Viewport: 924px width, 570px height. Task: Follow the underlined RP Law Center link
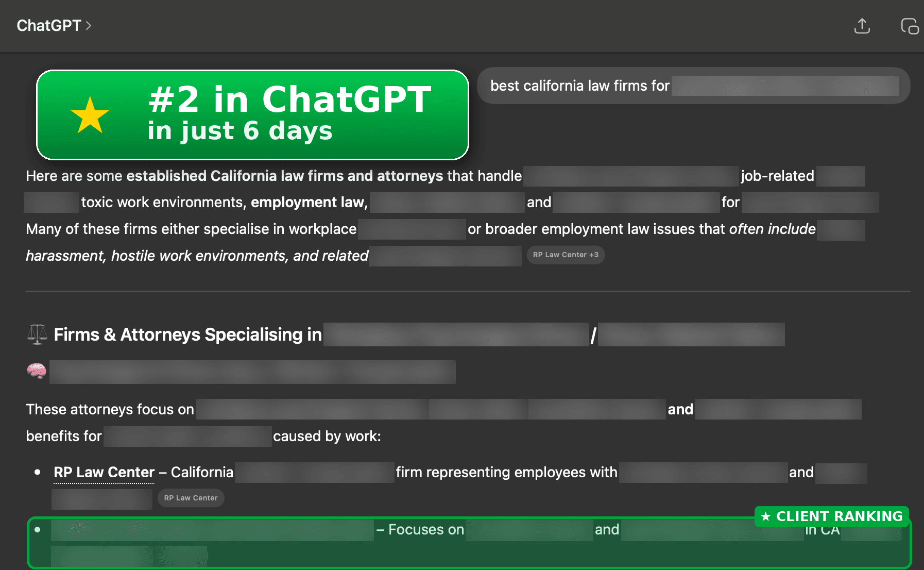coord(104,472)
